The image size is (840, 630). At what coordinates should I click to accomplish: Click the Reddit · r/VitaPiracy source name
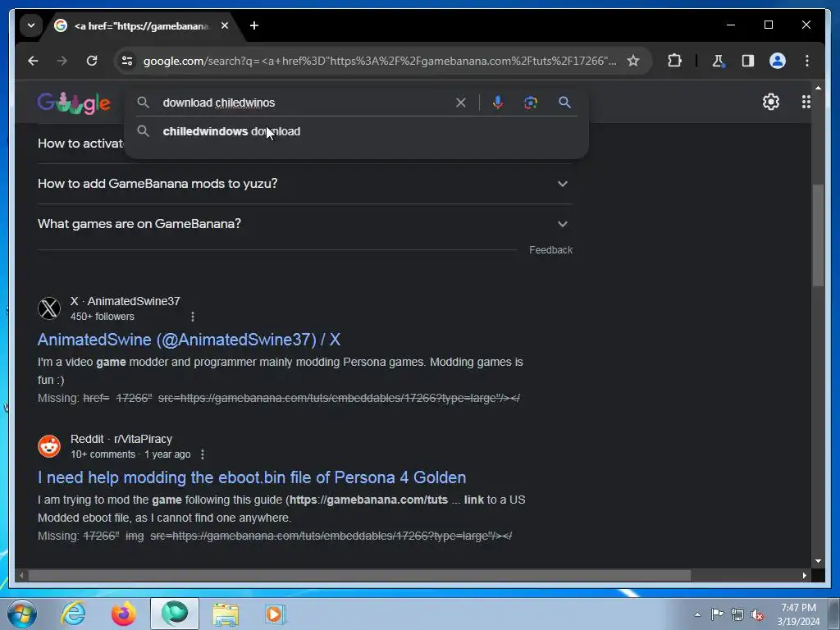(121, 439)
